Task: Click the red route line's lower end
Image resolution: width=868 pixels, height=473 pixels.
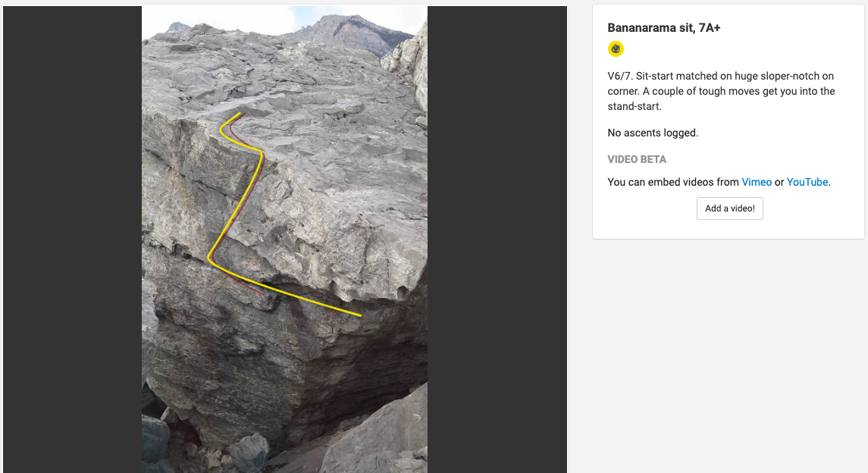Action: pyautogui.click(x=262, y=294)
